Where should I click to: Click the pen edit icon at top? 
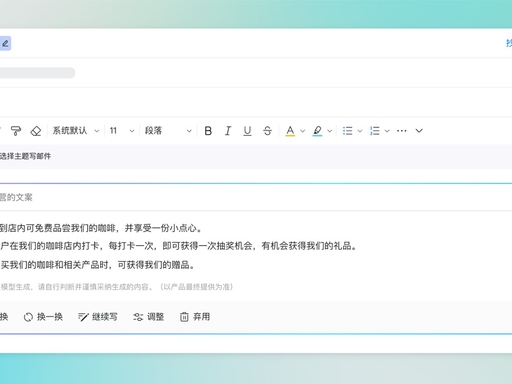click(x=5, y=43)
